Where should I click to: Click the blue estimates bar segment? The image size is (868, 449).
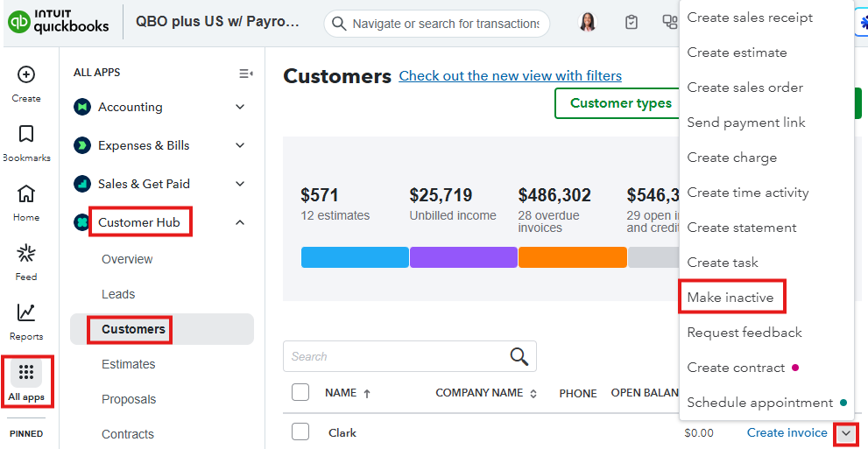[355, 257]
